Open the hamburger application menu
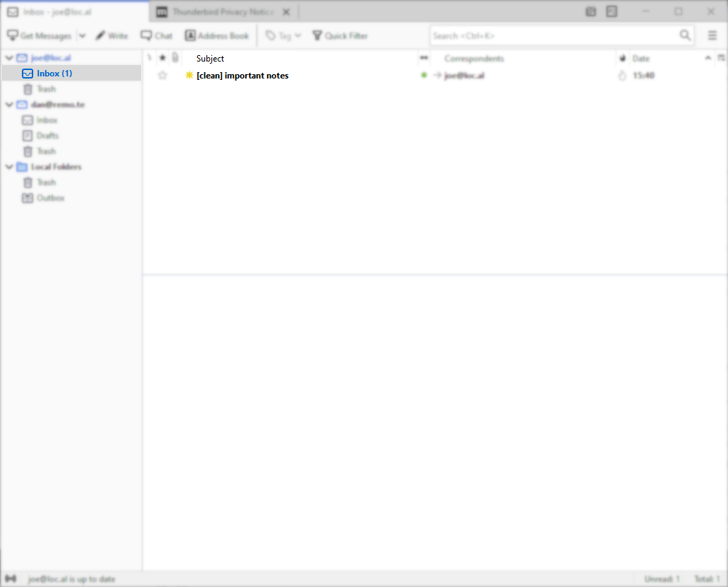The height and width of the screenshot is (587, 728). click(x=712, y=36)
